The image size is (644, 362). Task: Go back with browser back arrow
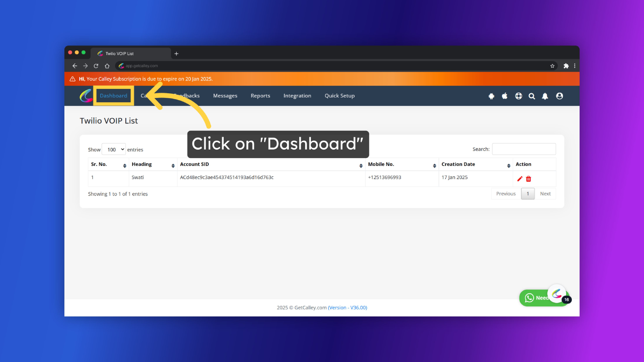tap(74, 66)
